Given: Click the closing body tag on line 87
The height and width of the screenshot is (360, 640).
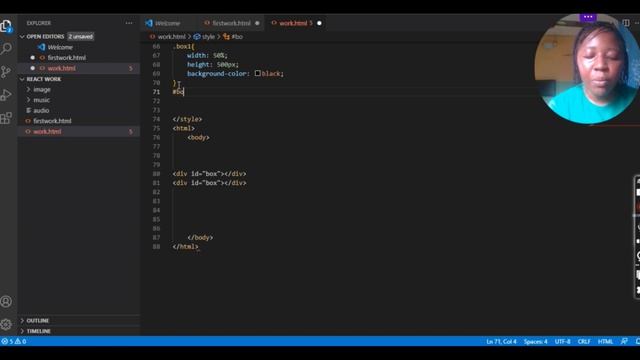Looking at the screenshot, I should pos(200,238).
